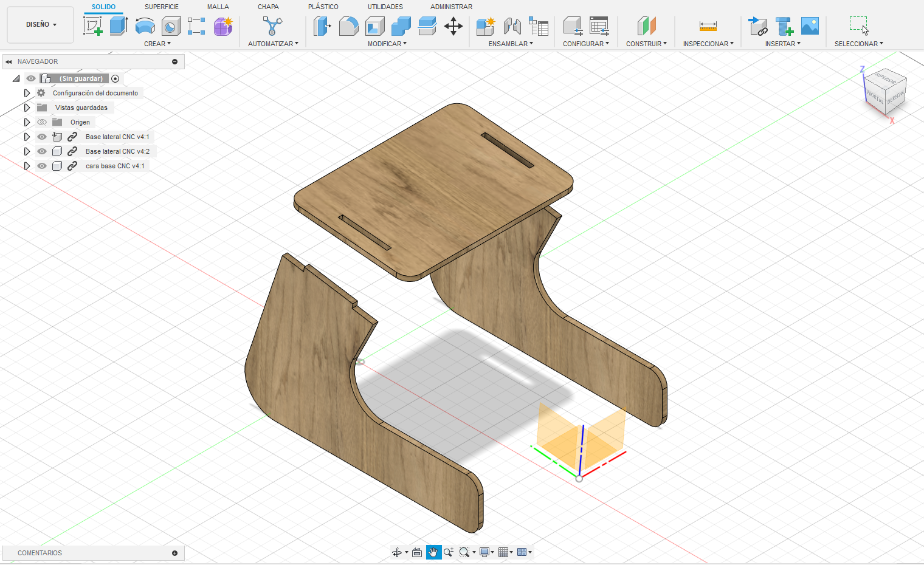Select the purple Create Form tool

pos(223,26)
